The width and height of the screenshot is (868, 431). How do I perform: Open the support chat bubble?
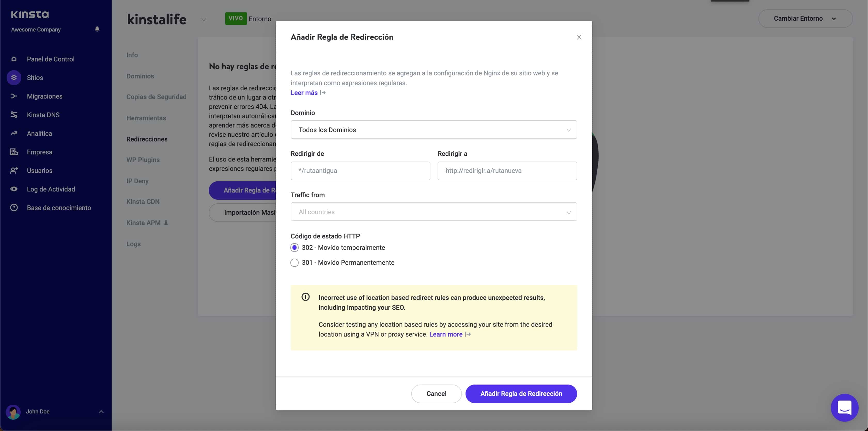tap(844, 408)
